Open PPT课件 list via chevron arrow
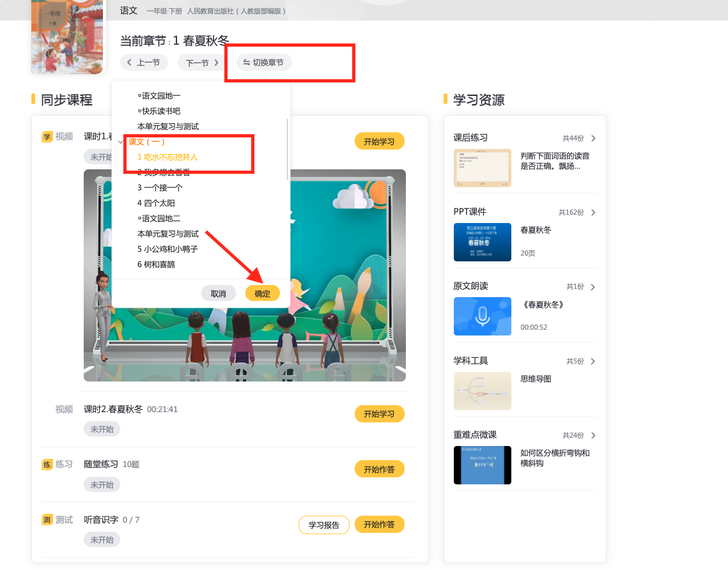 593,212
